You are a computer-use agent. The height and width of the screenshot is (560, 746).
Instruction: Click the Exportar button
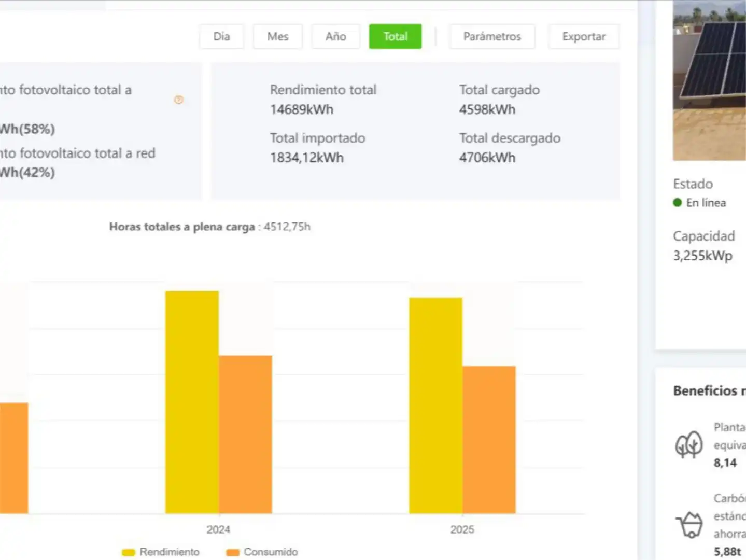click(584, 37)
